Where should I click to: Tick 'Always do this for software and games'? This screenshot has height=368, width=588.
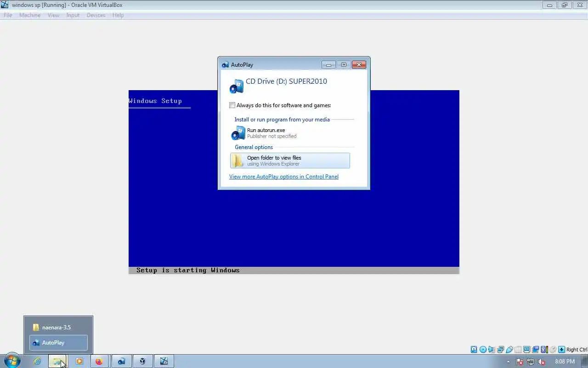pyautogui.click(x=232, y=105)
